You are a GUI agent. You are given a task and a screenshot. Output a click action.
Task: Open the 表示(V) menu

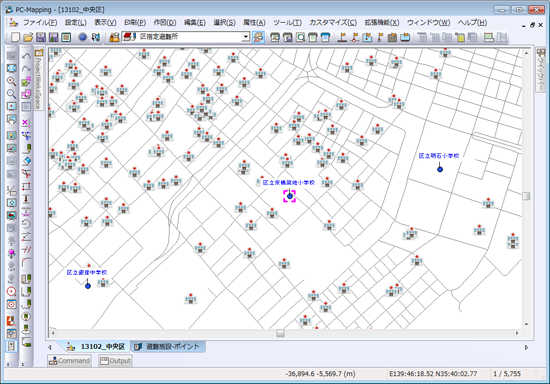point(105,23)
